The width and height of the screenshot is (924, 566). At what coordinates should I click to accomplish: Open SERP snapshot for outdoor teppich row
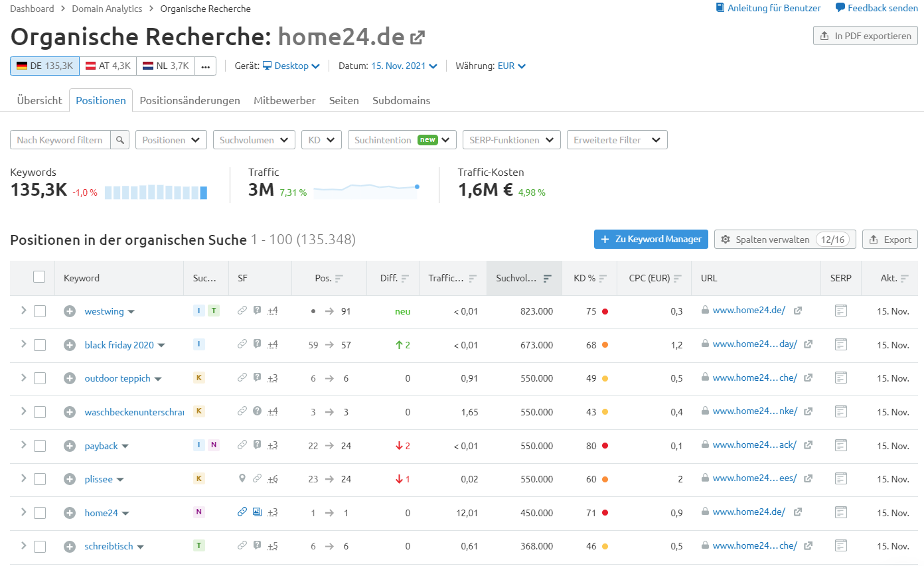[x=841, y=378]
